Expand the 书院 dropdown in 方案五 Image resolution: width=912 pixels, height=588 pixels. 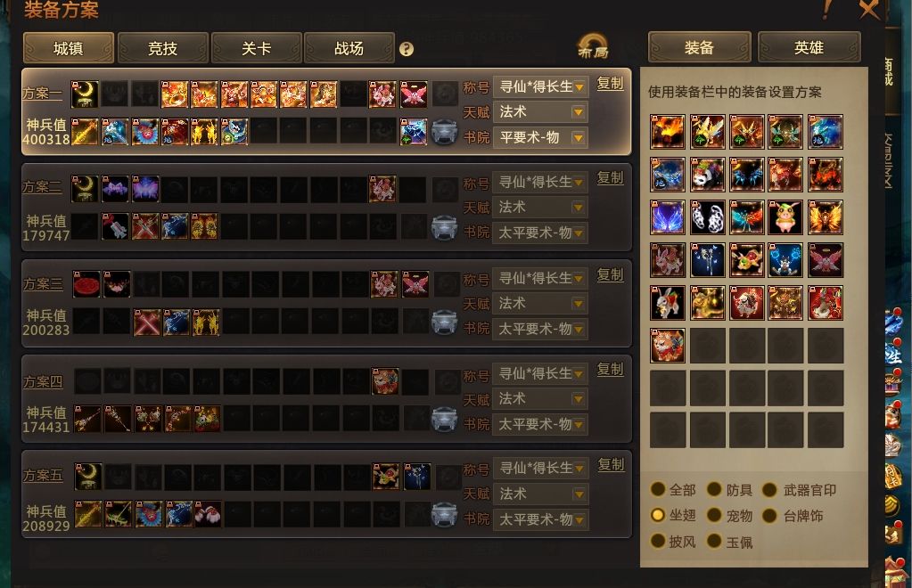(x=540, y=519)
